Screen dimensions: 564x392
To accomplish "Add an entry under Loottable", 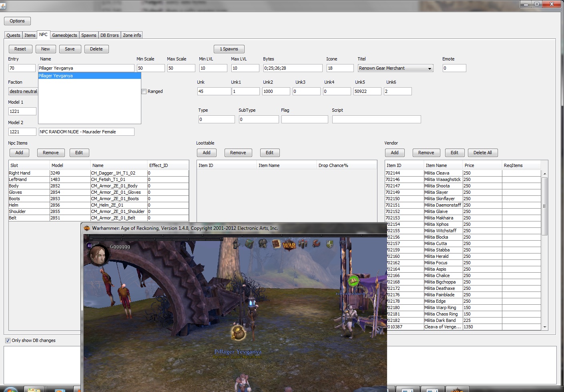I will coord(207,153).
